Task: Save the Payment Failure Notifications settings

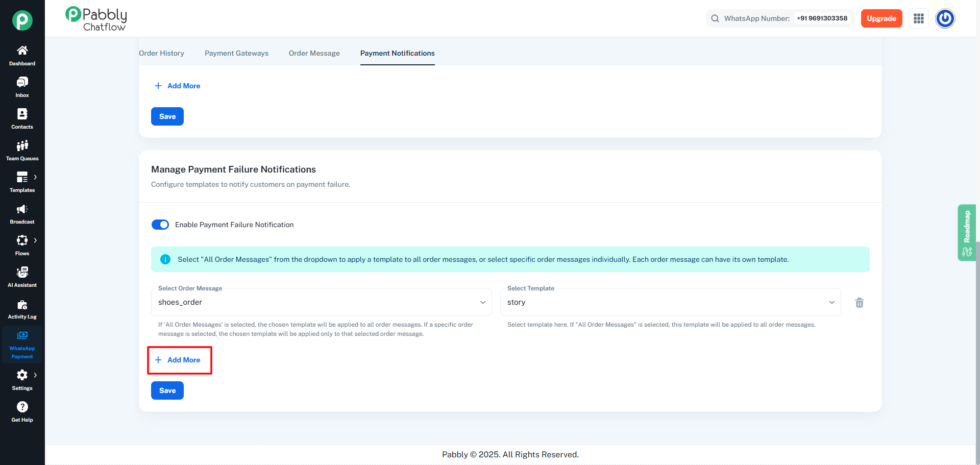Action: coord(167,390)
